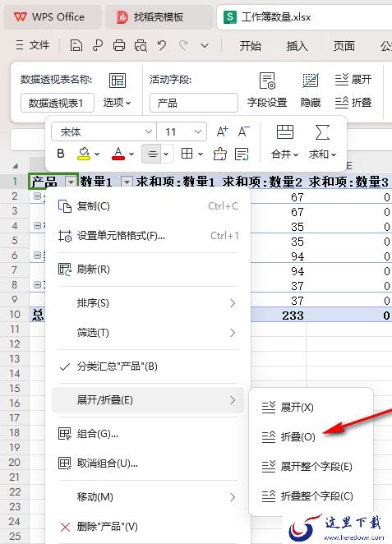Click the active field 产品 input box
The height and width of the screenshot is (544, 392).
point(194,103)
